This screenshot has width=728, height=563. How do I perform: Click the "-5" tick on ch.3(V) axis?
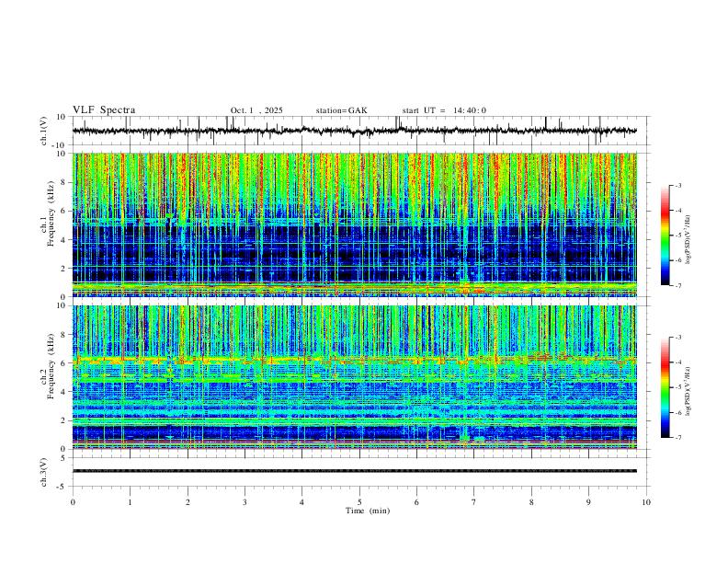click(63, 487)
